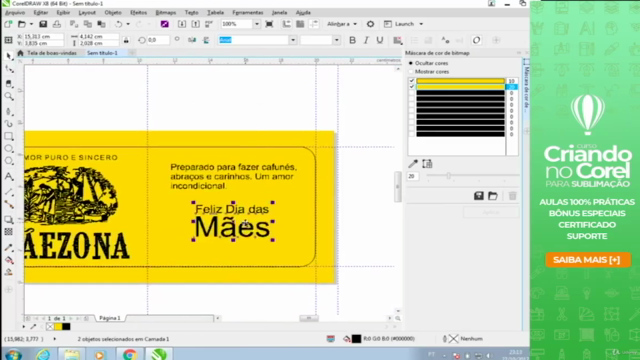The height and width of the screenshot is (360, 640).
Task: Open the font name dropdown
Action: (293, 40)
